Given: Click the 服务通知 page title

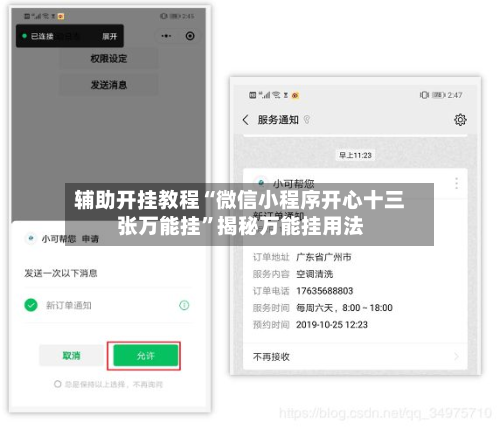Looking at the screenshot, I should [278, 120].
